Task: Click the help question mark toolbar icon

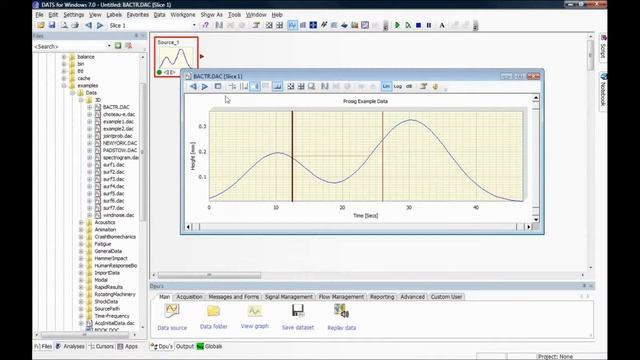Action: [x=205, y=25]
